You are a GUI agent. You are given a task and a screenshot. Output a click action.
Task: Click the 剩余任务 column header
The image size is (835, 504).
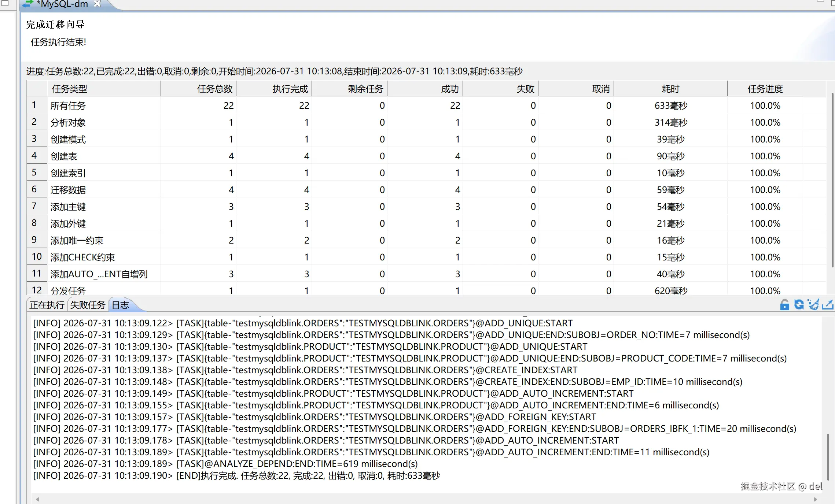click(x=350, y=89)
